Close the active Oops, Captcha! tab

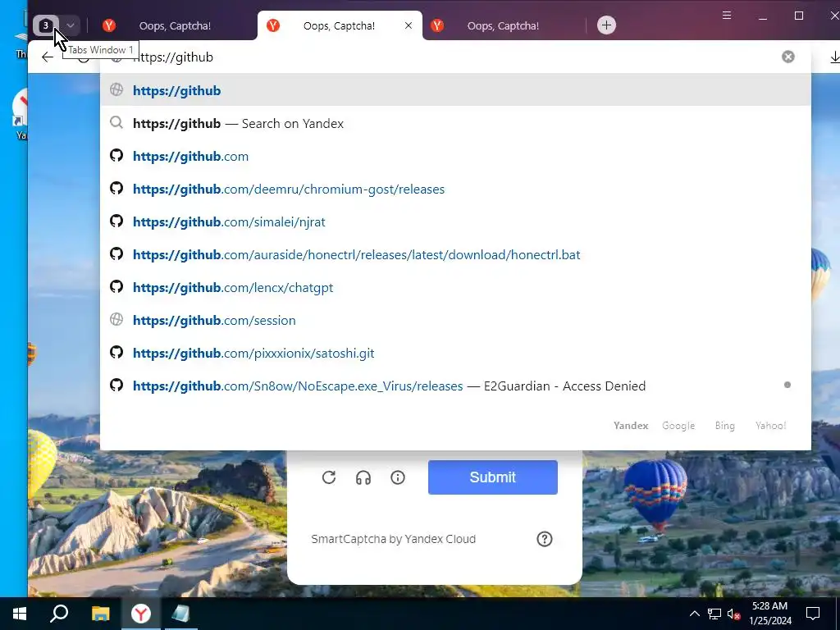409,25
